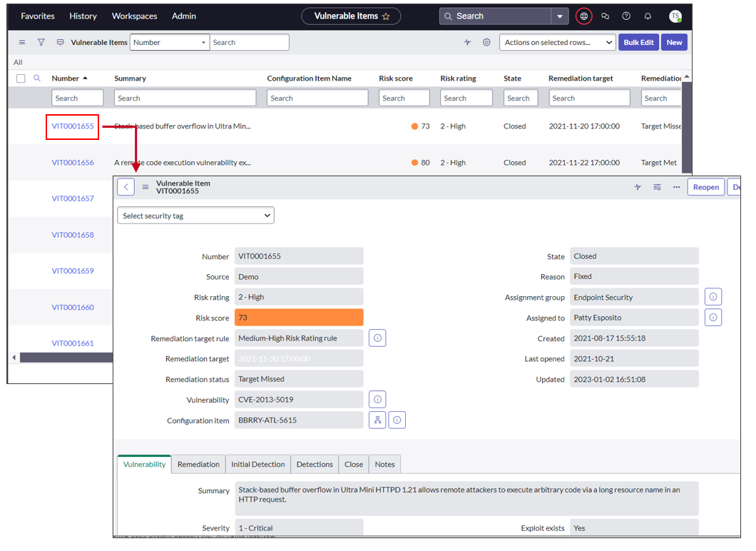
Task: Click the help question mark icon
Action: pyautogui.click(x=626, y=16)
